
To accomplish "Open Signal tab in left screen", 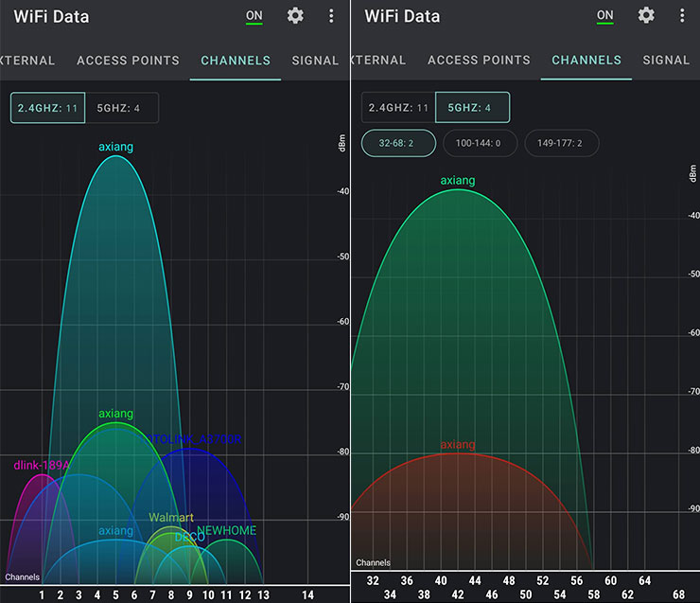I will point(315,61).
